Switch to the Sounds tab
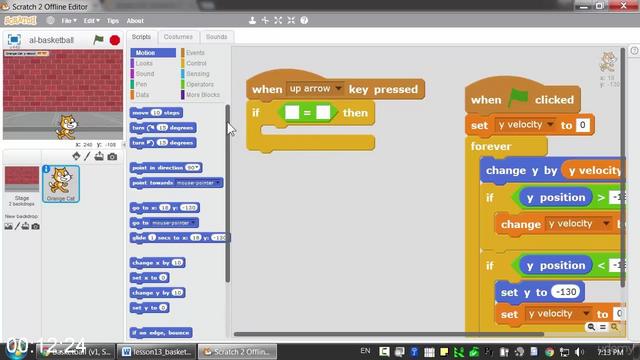This screenshot has width=640, height=360. (216, 37)
